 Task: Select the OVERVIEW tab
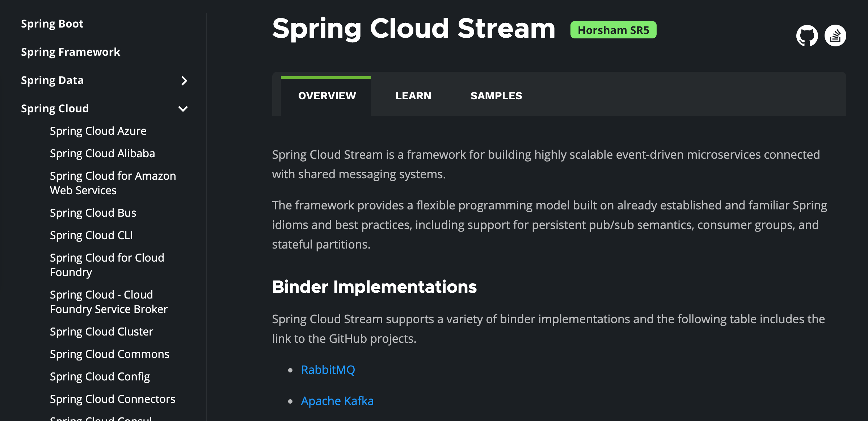[x=327, y=96]
